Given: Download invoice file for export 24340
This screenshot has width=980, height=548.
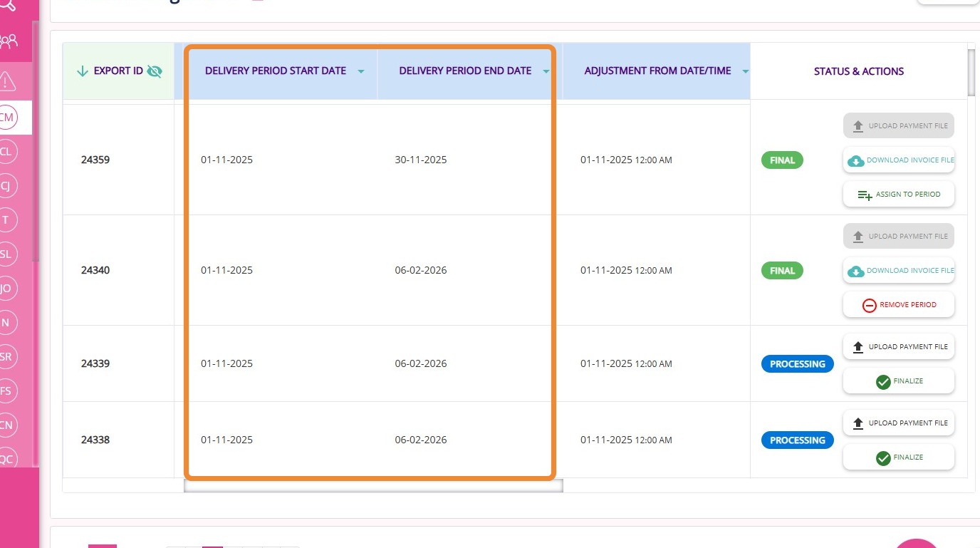Looking at the screenshot, I should [899, 271].
